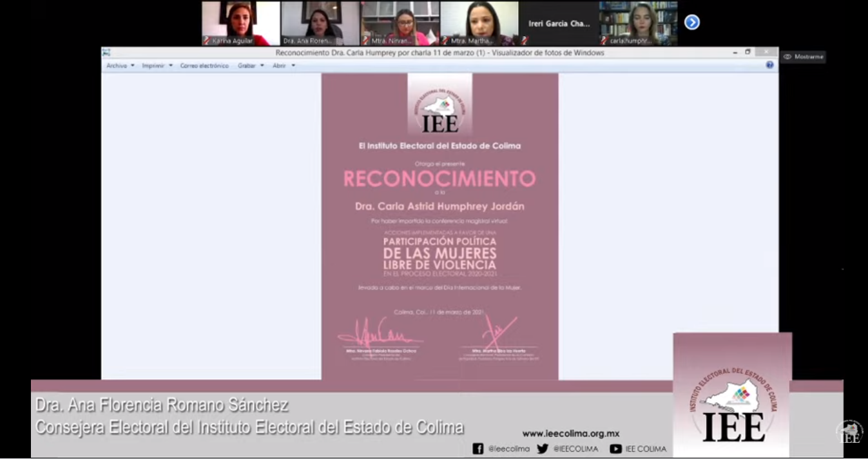868x459 pixels.
Task: Click the www.ieecolima.org.mx link
Action: [x=570, y=434]
